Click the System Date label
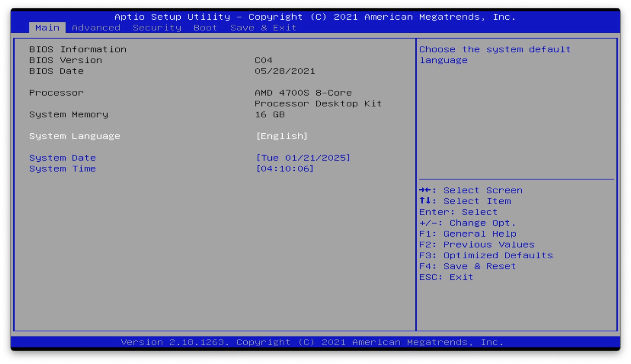This screenshot has height=364, width=631. pyautogui.click(x=62, y=158)
